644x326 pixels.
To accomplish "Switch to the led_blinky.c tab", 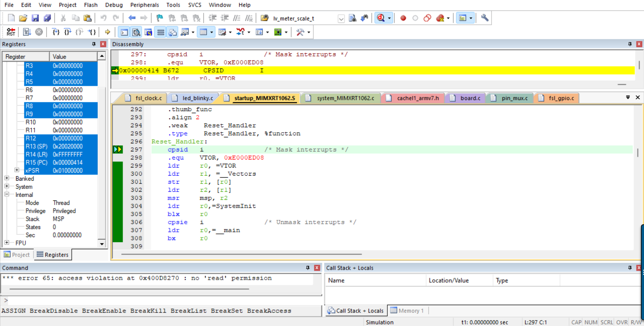I will pos(197,98).
